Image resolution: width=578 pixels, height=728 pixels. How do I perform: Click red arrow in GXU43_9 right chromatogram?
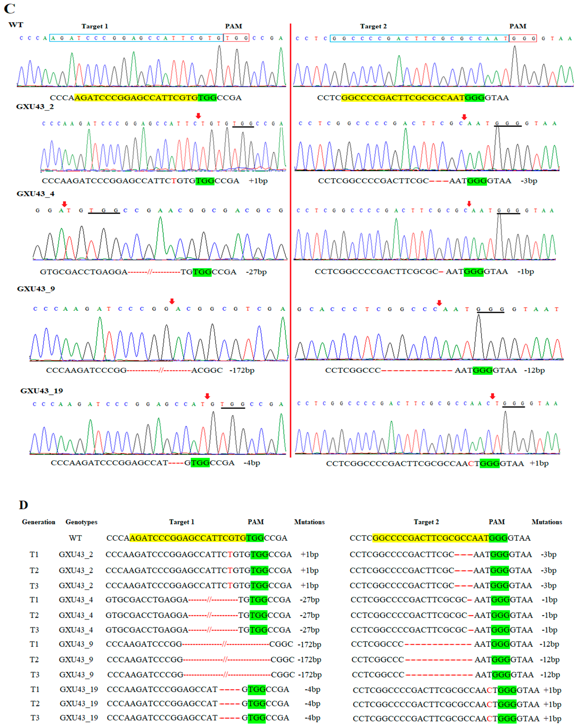click(x=439, y=303)
